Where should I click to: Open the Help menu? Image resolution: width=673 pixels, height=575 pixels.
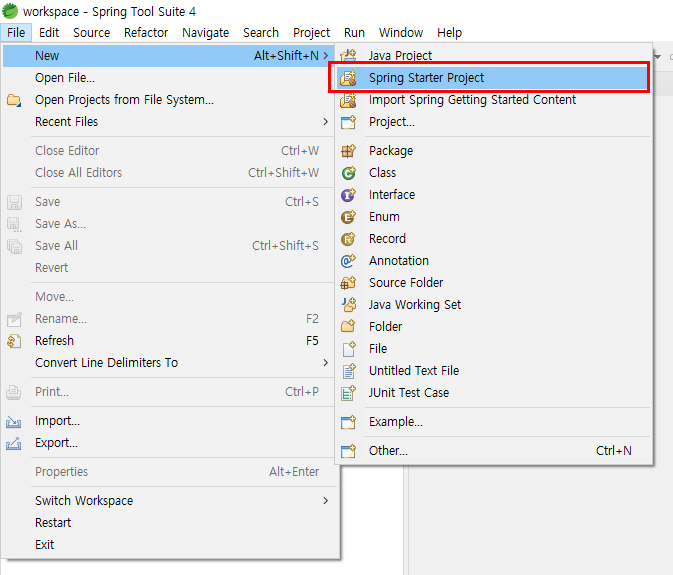(x=449, y=33)
